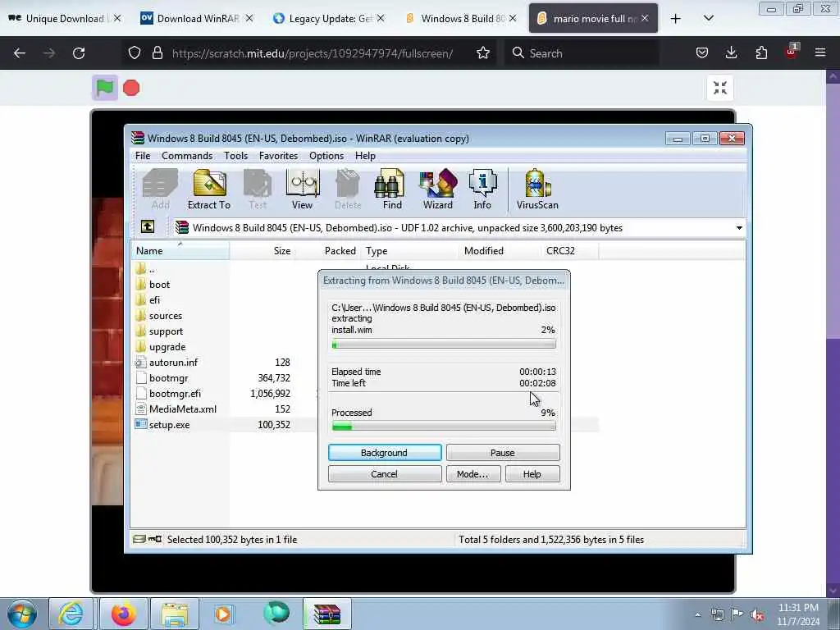840x630 pixels.
Task: Send extraction to Background
Action: [385, 453]
